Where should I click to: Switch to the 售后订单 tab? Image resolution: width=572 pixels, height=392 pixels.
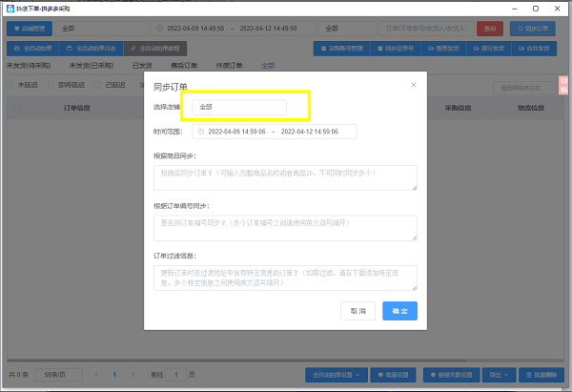pos(184,65)
